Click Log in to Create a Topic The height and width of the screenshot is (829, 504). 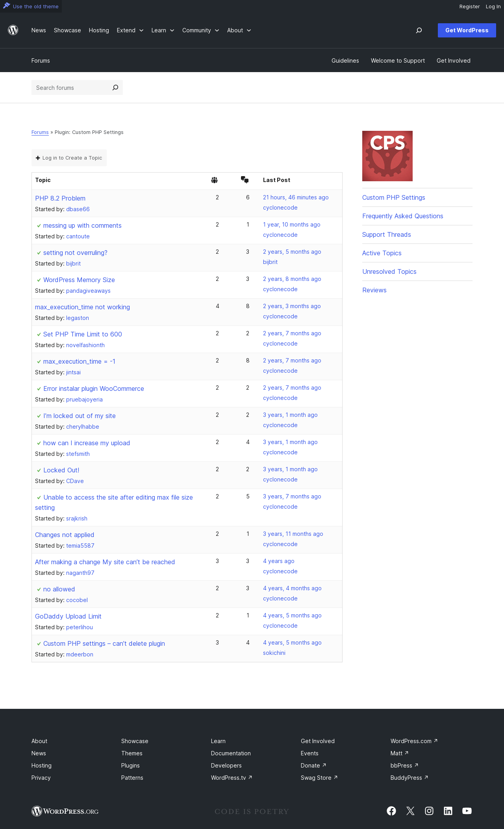tap(69, 158)
